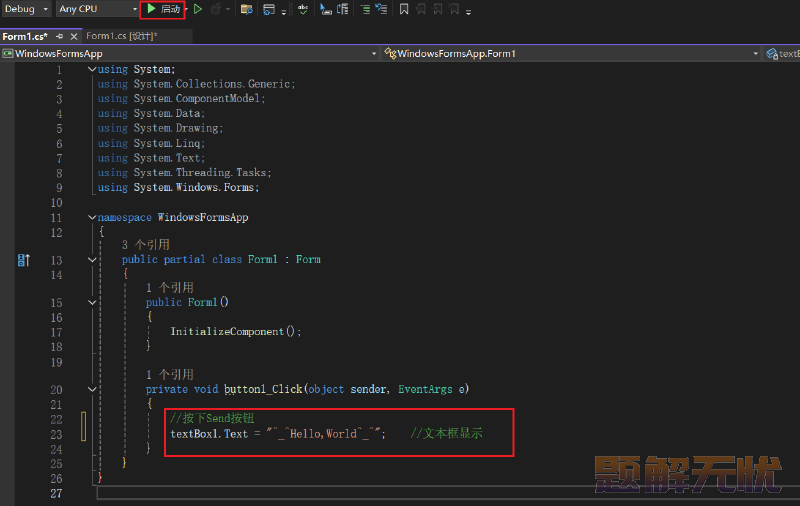Screen dimensions: 800x506
Task: Click the Form base class name
Action: click(308, 259)
